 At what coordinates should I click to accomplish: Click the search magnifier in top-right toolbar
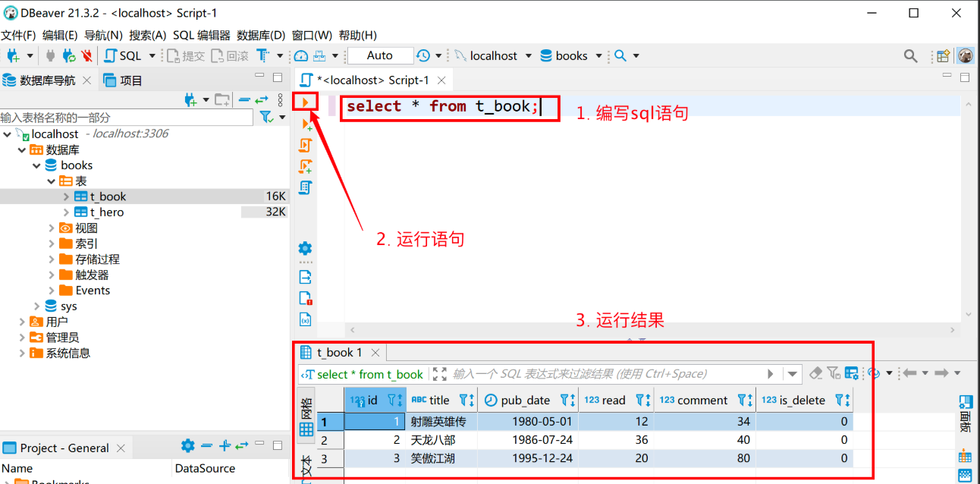[910, 56]
